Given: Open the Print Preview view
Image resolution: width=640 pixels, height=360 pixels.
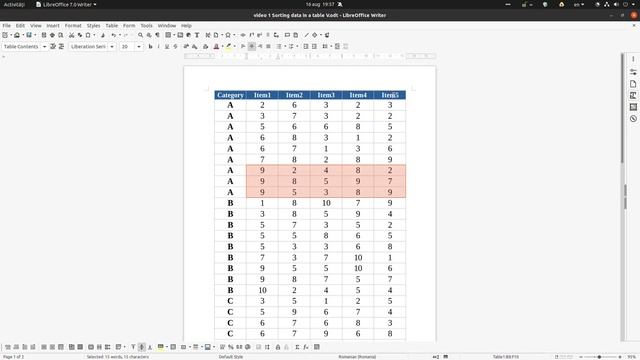Looking at the screenshot, I should pos(61,35).
